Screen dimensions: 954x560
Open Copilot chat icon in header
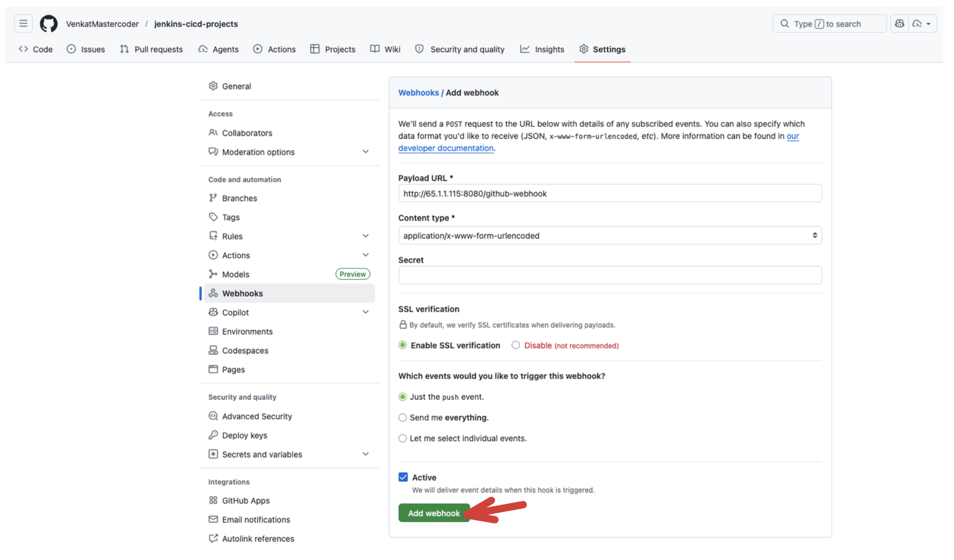[x=899, y=24]
